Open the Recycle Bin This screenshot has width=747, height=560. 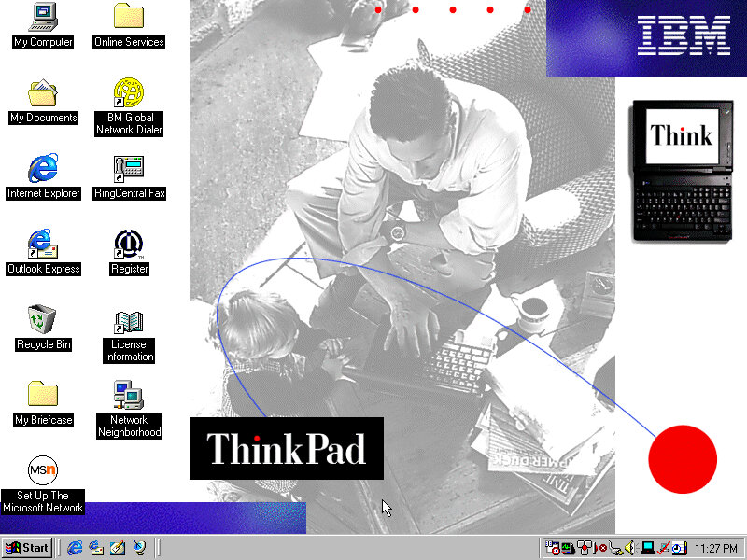[x=43, y=320]
